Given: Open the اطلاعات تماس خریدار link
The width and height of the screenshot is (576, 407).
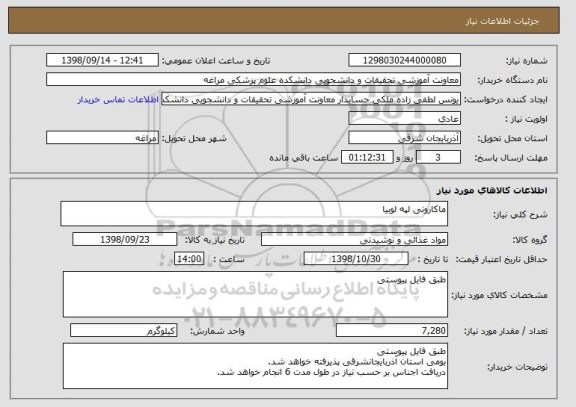Looking at the screenshot, I should coord(118,100).
